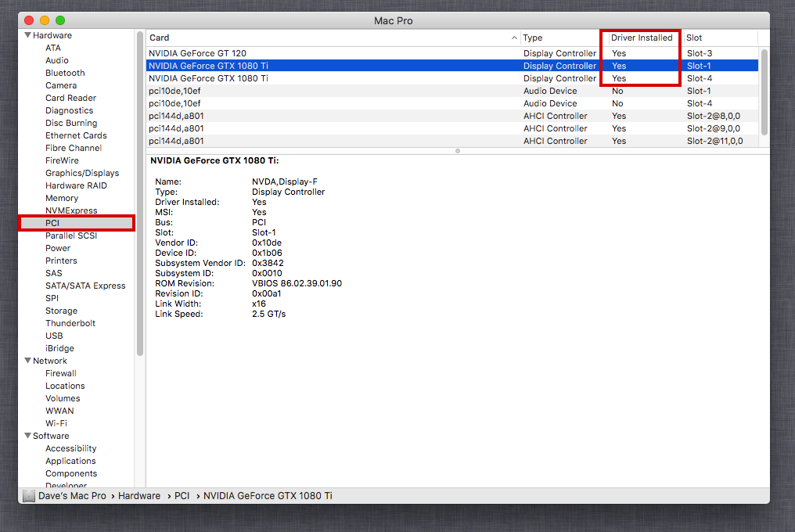Open Memory in the sidebar

62,198
